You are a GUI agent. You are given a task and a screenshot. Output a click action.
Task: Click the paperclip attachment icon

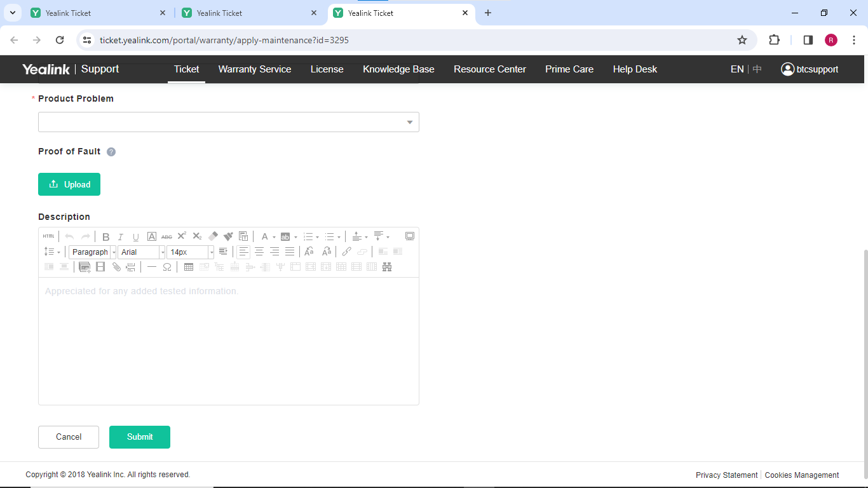coord(116,267)
